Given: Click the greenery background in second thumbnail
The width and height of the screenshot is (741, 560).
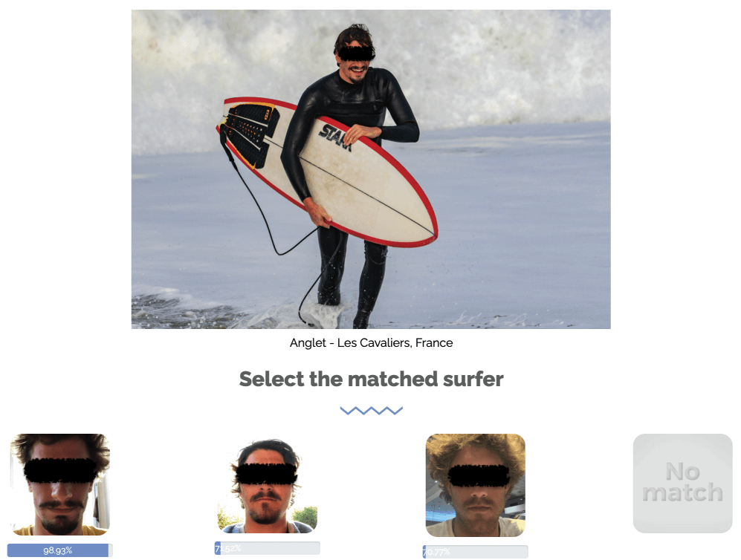Looking at the screenshot, I should point(305,515).
